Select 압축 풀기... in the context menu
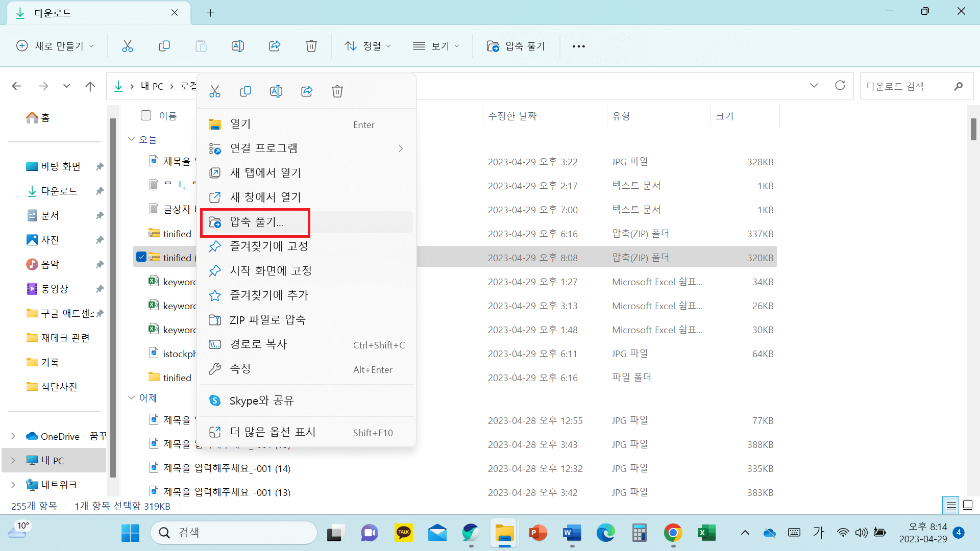Image resolution: width=980 pixels, height=551 pixels. click(x=256, y=222)
